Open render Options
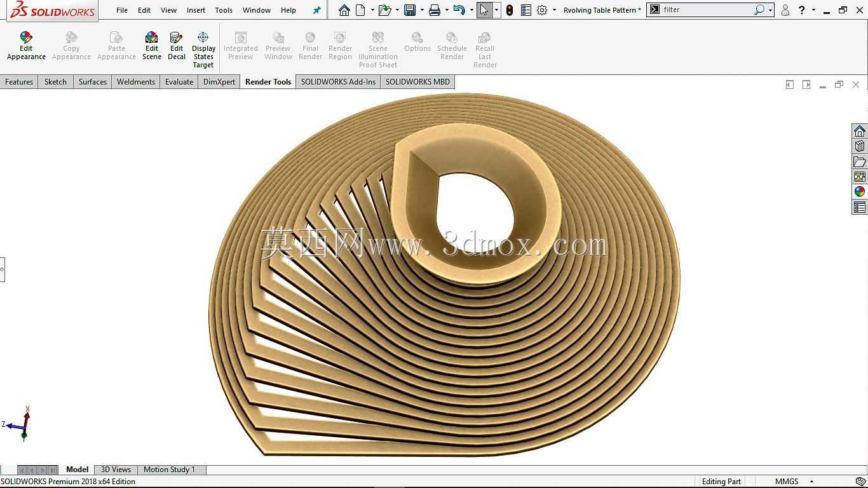 pos(417,42)
